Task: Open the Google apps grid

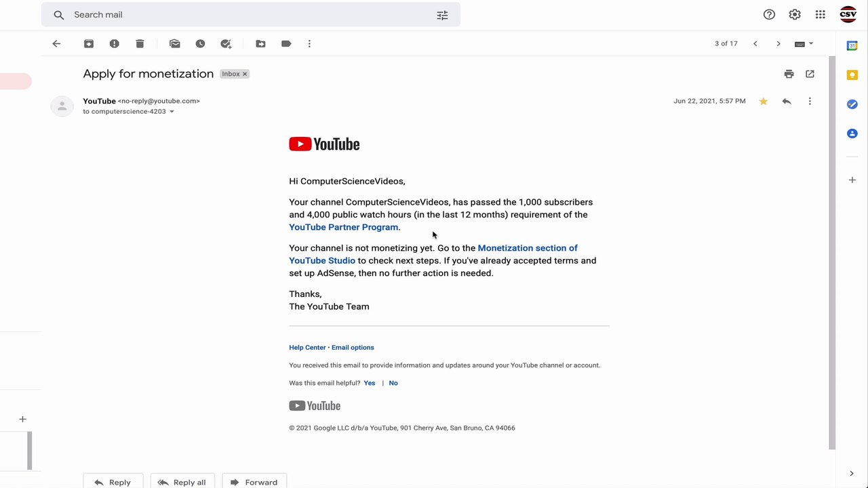Action: click(821, 15)
